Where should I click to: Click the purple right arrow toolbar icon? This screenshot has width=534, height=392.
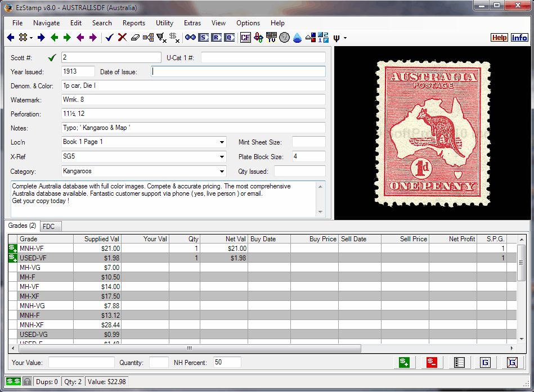pos(93,38)
